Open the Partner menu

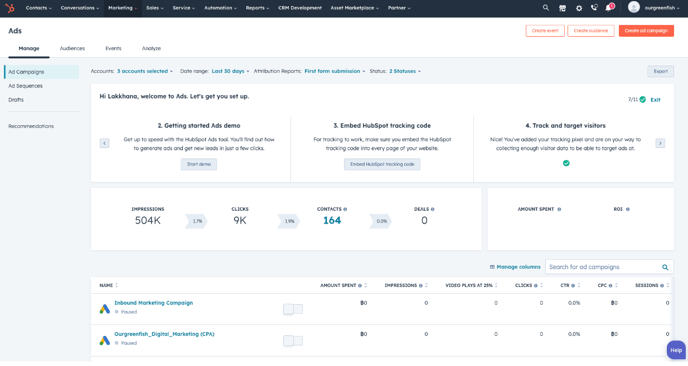tap(399, 8)
